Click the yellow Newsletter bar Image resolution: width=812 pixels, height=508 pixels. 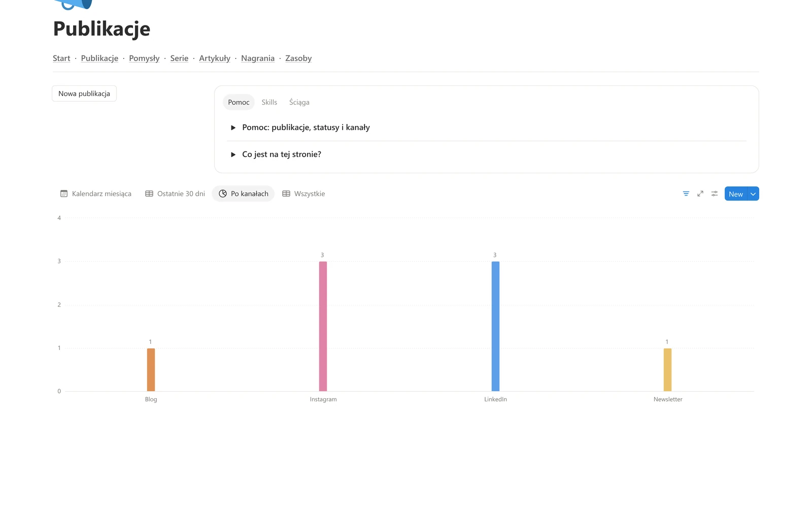(x=667, y=370)
